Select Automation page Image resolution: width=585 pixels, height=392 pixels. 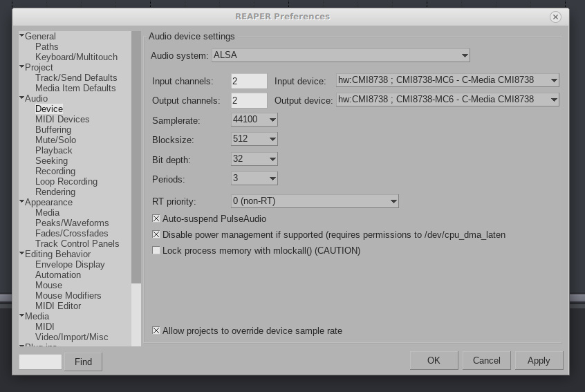coord(58,275)
